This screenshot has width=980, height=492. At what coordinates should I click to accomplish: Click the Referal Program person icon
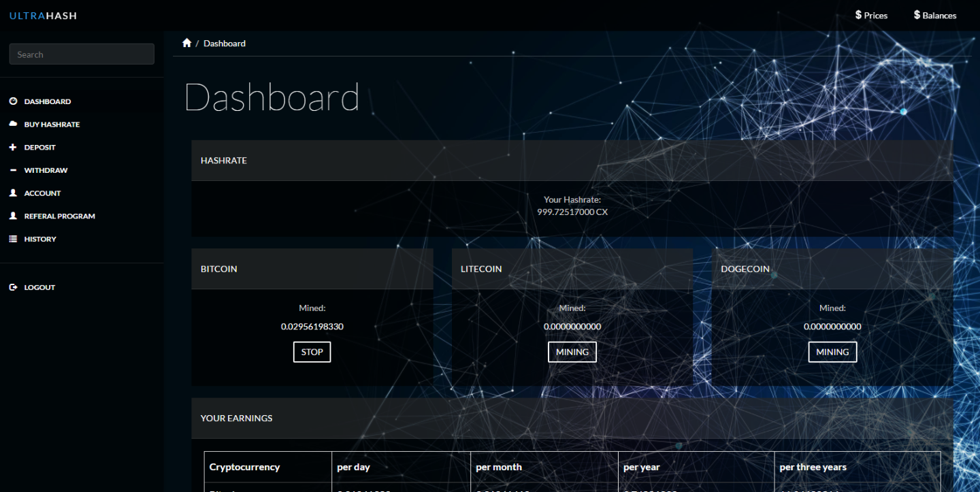13,216
